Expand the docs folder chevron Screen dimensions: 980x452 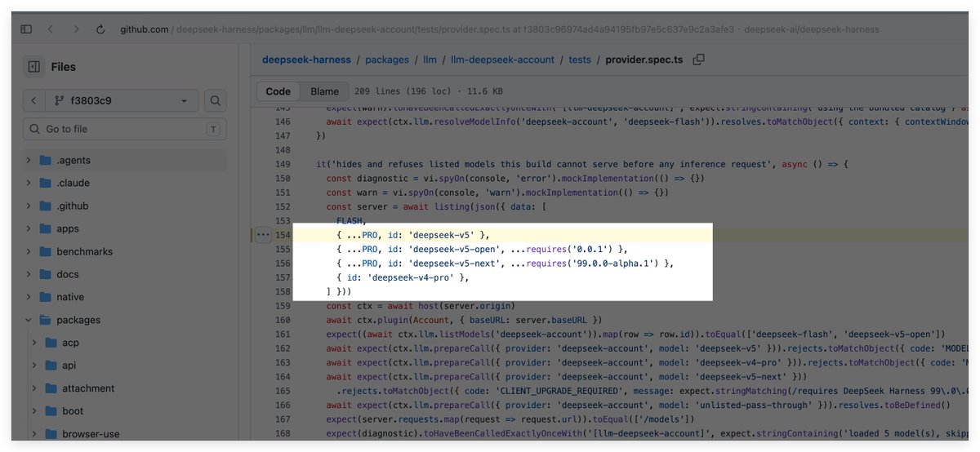point(30,274)
